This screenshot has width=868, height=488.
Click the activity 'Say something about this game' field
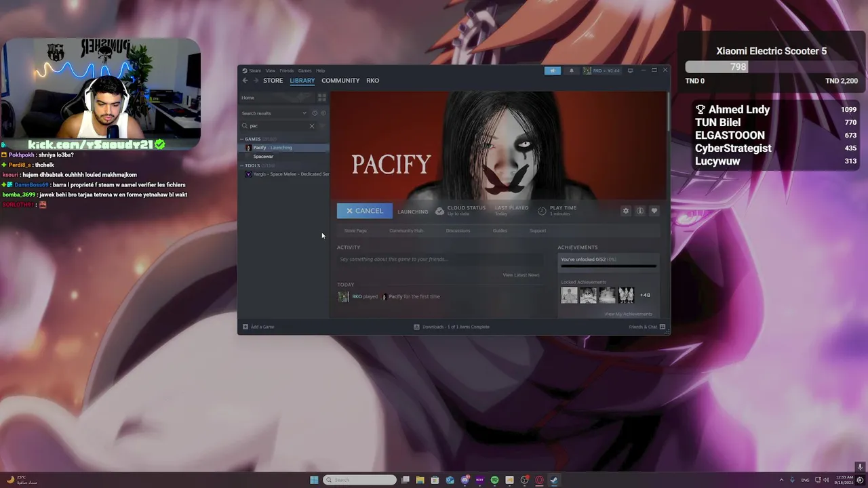point(439,260)
